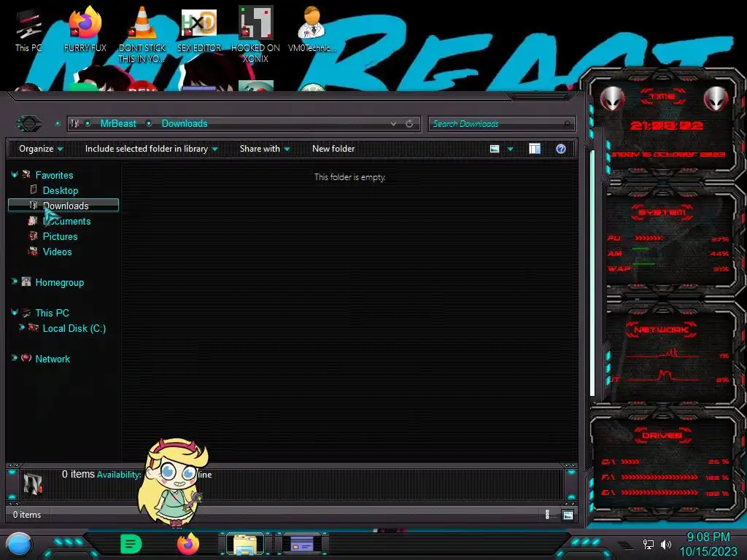
Task: Click the change view icon
Action: click(x=495, y=149)
